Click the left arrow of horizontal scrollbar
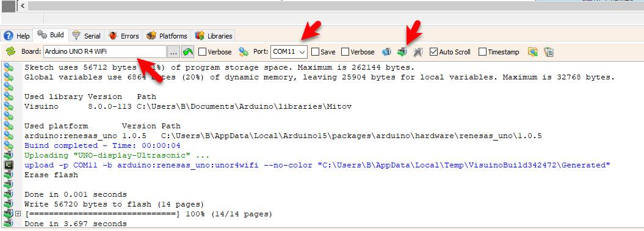644x231 pixels. click(23, 5)
